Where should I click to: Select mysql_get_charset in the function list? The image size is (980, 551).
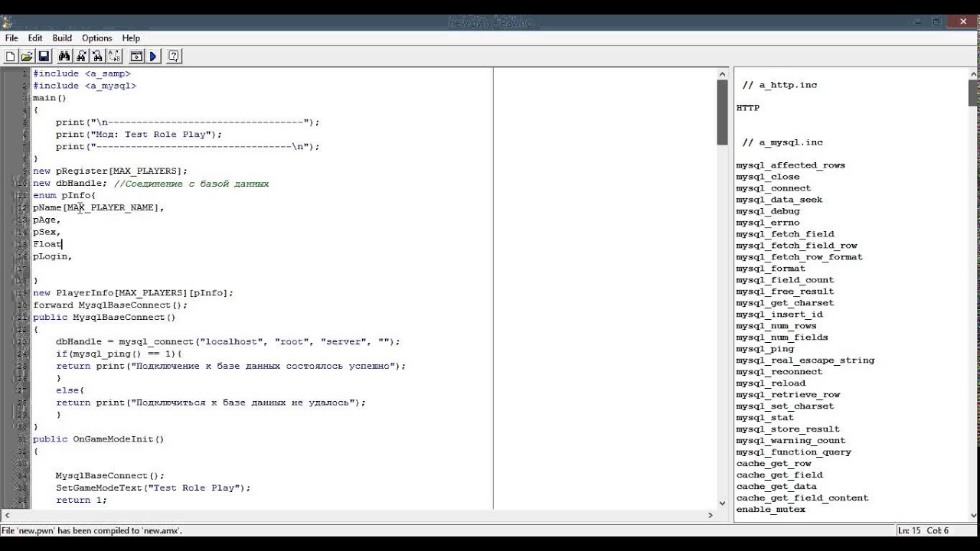click(785, 303)
